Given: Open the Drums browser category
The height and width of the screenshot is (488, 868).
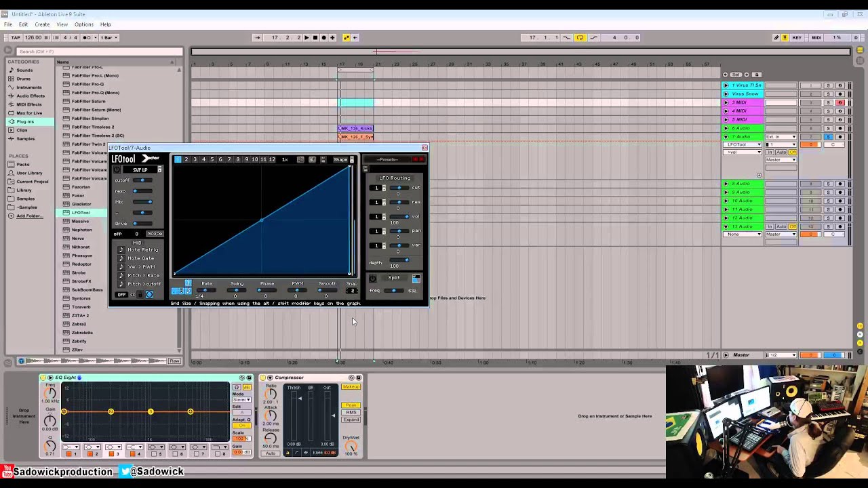Looking at the screenshot, I should tap(24, 79).
